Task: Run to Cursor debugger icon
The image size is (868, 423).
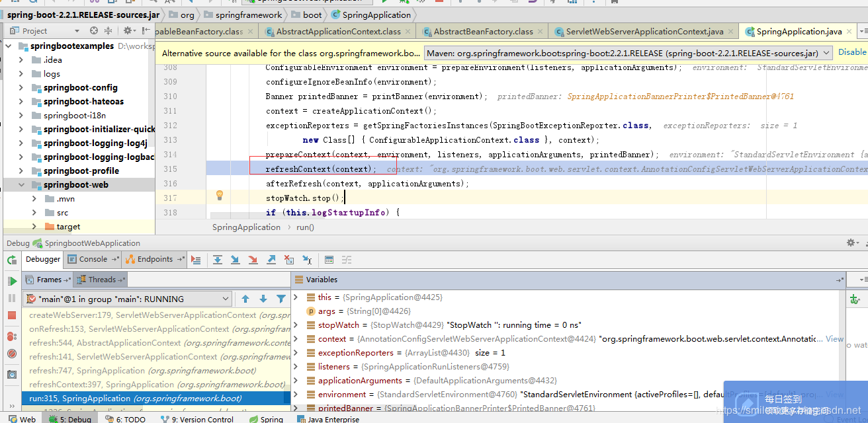Action: point(307,260)
